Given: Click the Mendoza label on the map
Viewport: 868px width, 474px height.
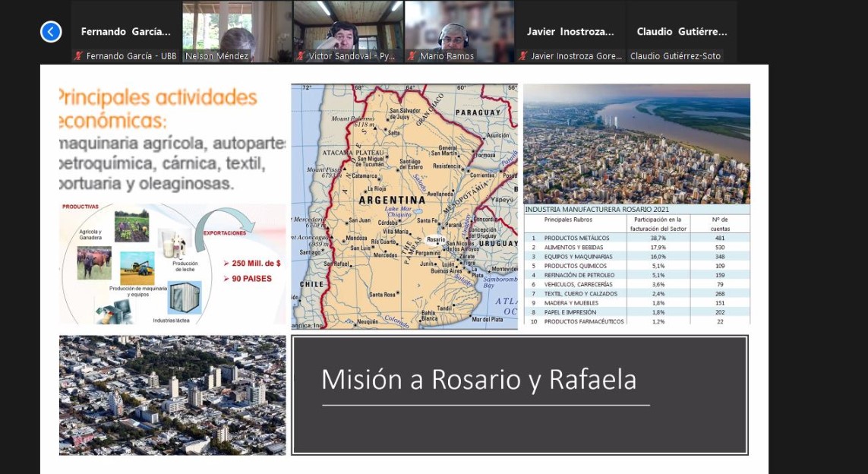Looking at the screenshot, I should point(356,238).
